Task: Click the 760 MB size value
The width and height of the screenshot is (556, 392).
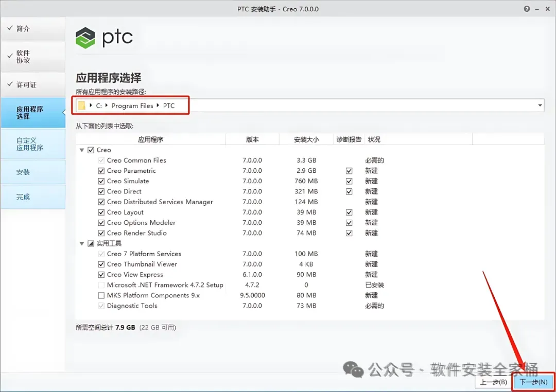Action: [x=306, y=181]
